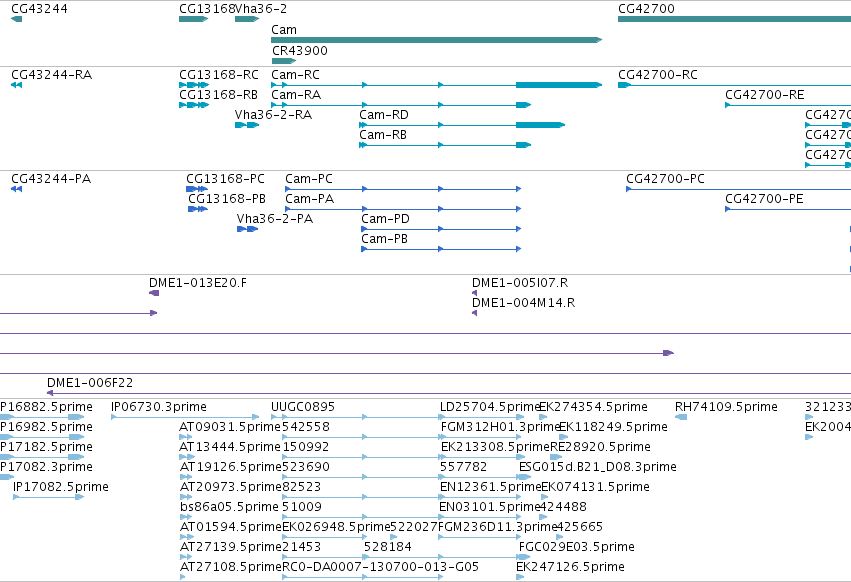Select the CG42700-RC transcript label

click(658, 74)
